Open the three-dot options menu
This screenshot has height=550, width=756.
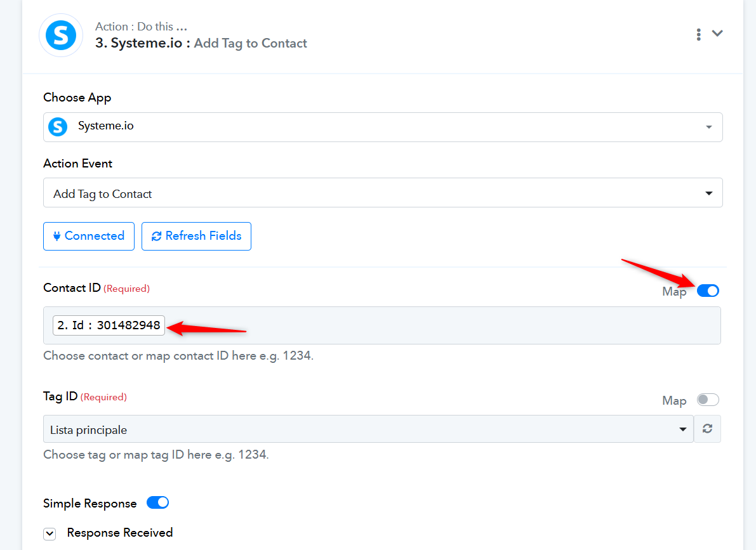pos(698,34)
